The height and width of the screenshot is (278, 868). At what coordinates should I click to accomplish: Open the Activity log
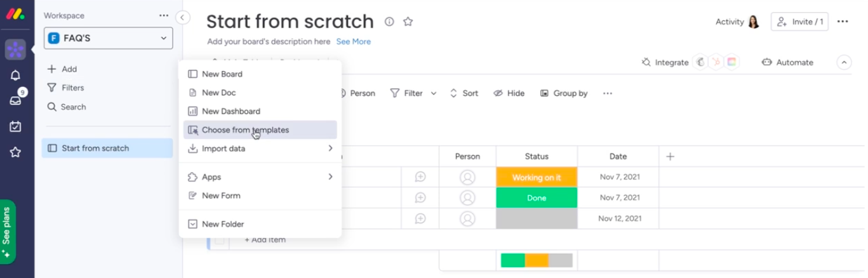coord(737,22)
